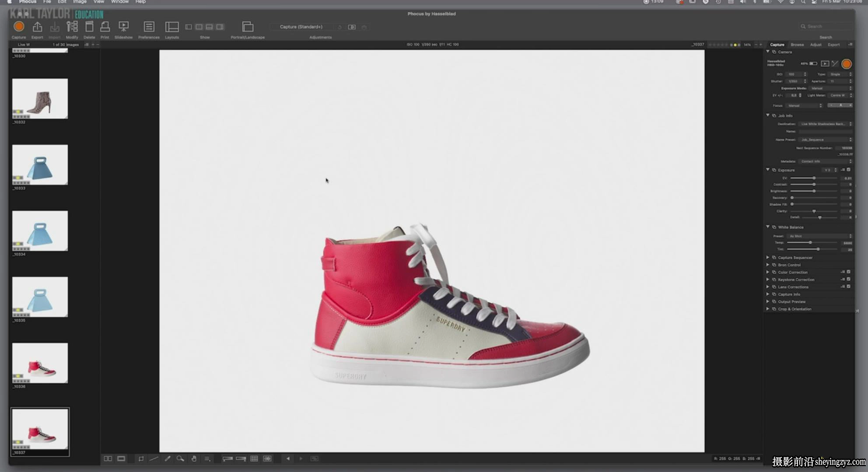Open the Exposure Mode dropdown
The width and height of the screenshot is (868, 472).
(x=830, y=88)
